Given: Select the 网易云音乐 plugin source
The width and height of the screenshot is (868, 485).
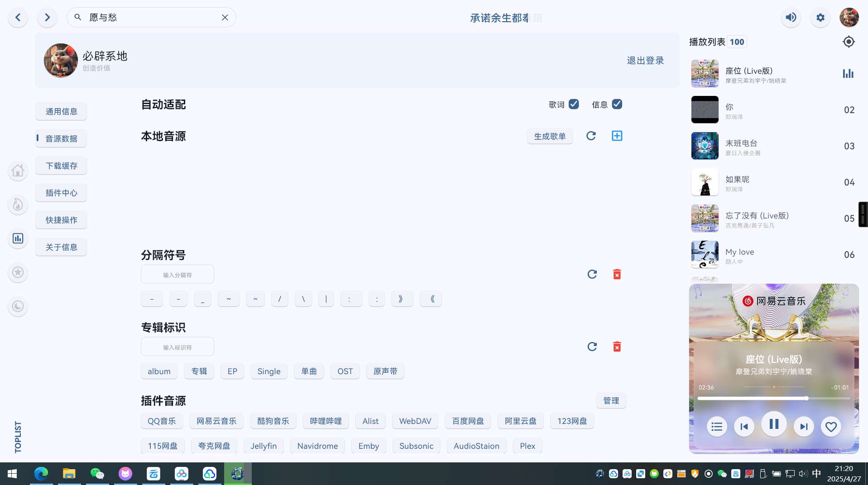Looking at the screenshot, I should 216,421.
